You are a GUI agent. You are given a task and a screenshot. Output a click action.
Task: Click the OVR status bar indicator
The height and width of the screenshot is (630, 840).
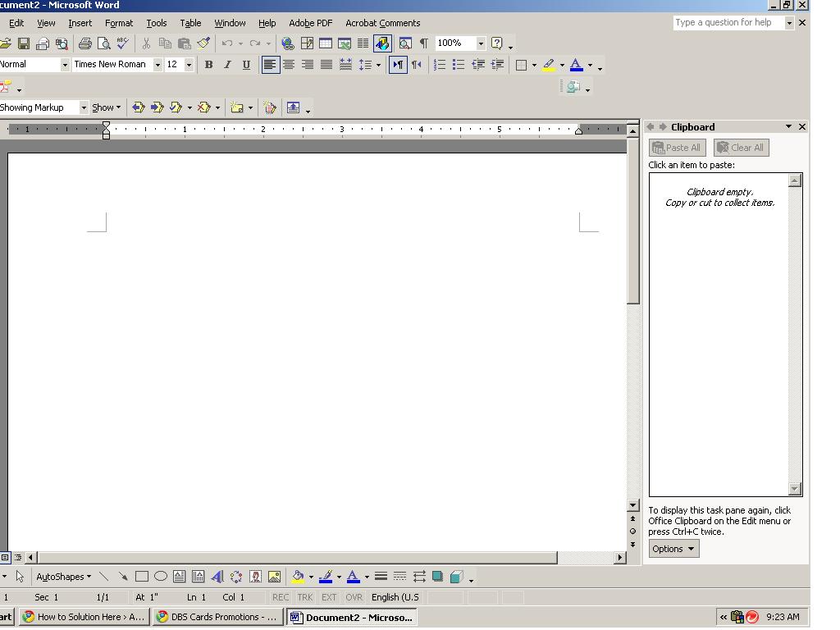pyautogui.click(x=354, y=597)
